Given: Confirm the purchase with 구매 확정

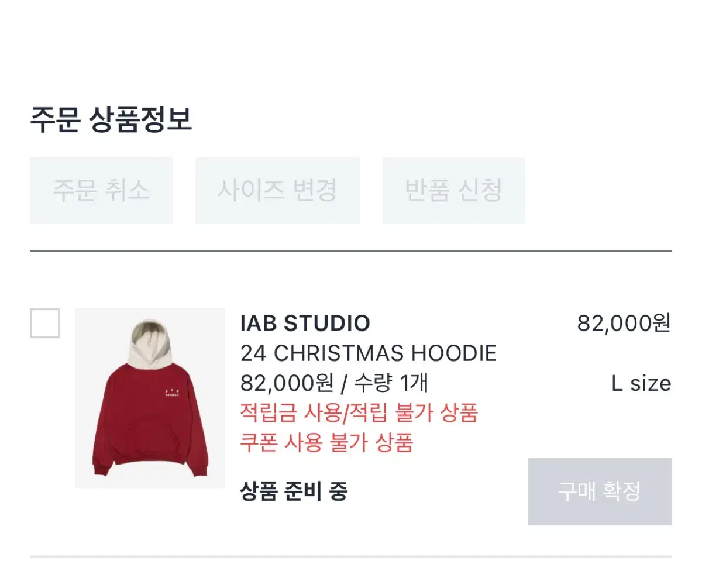Looking at the screenshot, I should pos(600,491).
